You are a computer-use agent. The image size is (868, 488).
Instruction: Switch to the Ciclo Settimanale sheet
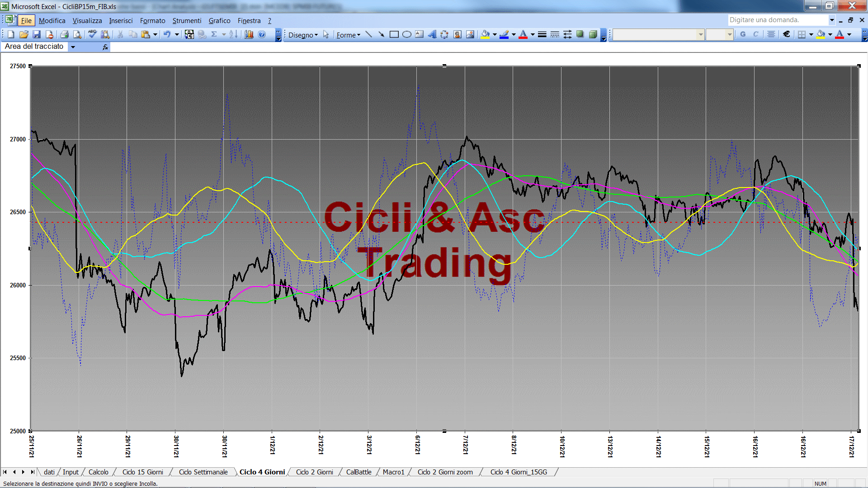[x=203, y=472]
